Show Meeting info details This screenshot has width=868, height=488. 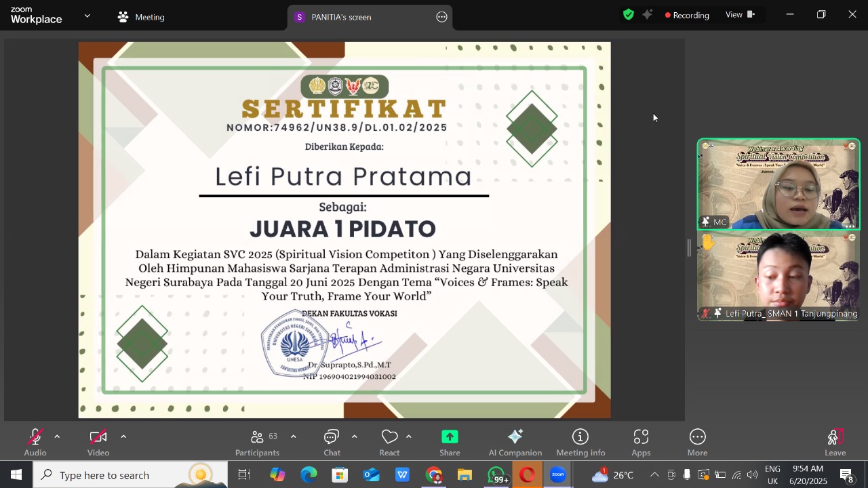[x=580, y=443]
